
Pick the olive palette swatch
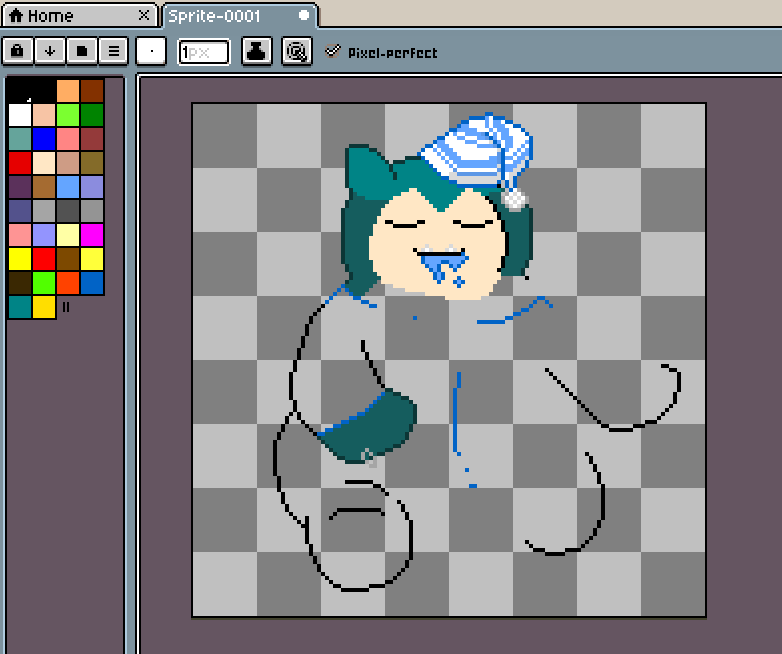coord(92,163)
